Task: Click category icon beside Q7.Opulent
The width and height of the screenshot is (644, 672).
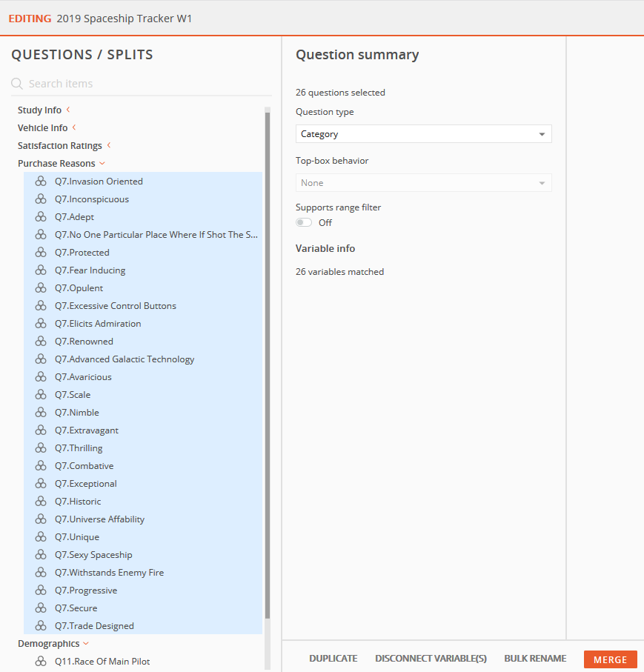Action: [x=41, y=288]
